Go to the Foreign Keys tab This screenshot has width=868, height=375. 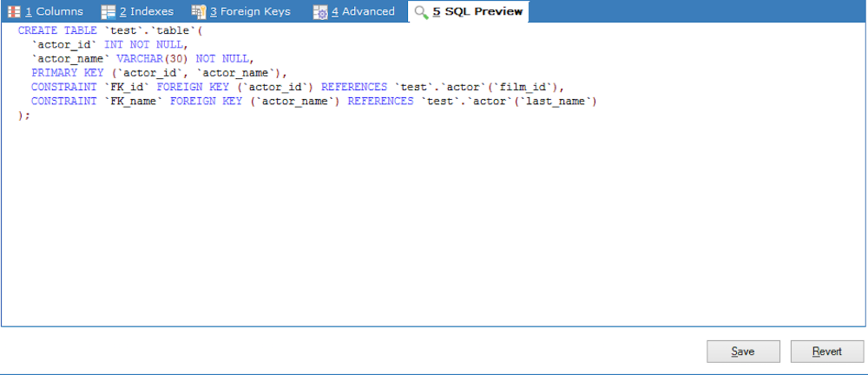[240, 11]
